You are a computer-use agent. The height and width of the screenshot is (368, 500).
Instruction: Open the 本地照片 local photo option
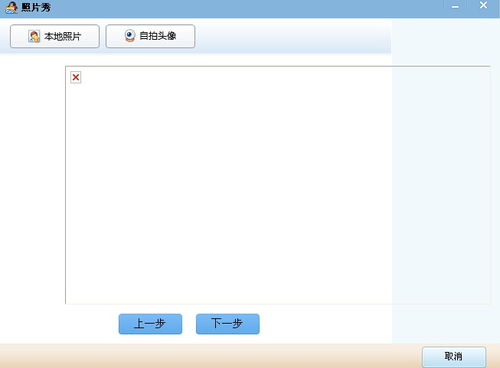pos(55,36)
